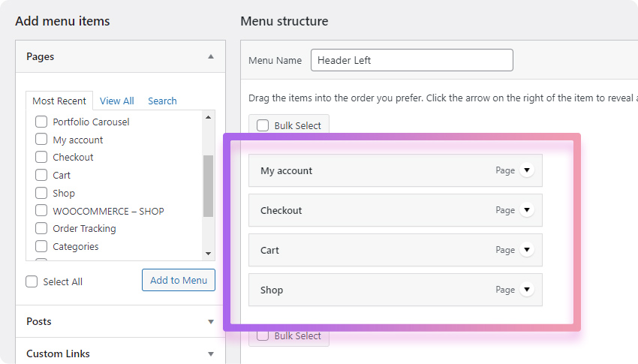Tick the Order Tracking checkbox
This screenshot has height=364, width=638.
[41, 228]
